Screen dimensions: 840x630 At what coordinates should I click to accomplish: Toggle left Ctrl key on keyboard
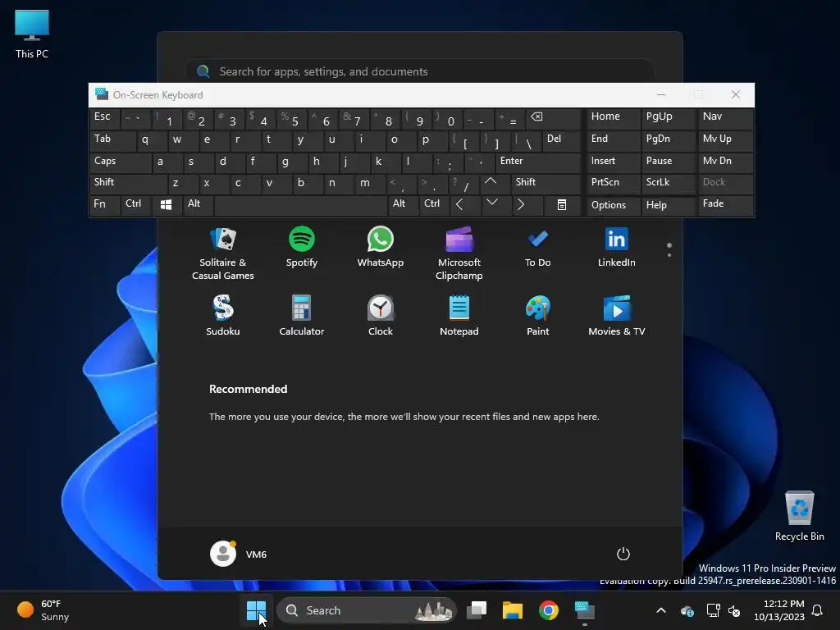tap(136, 204)
